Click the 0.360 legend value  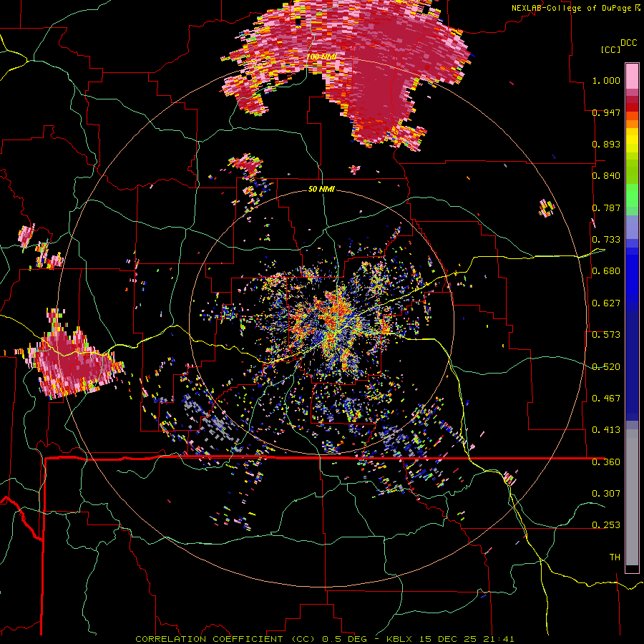tap(606, 462)
